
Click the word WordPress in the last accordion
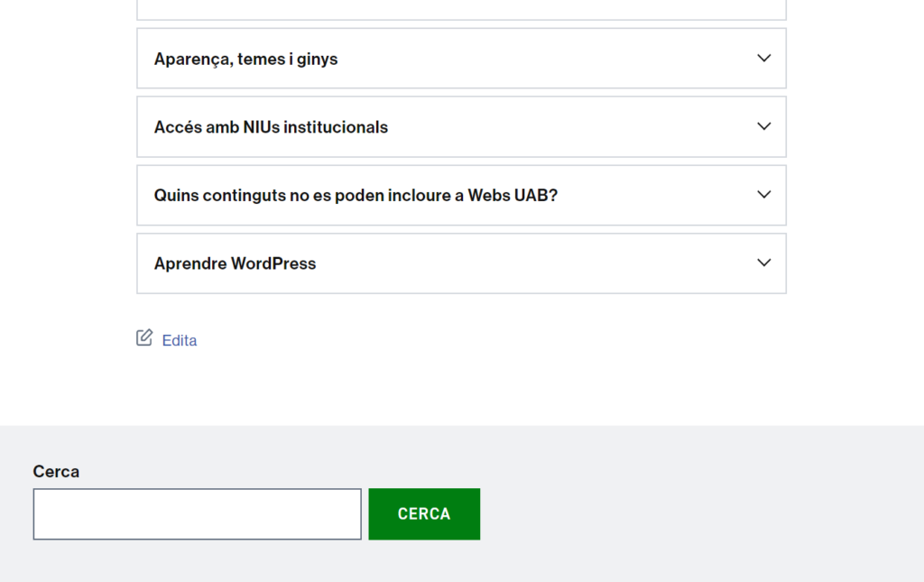(273, 263)
